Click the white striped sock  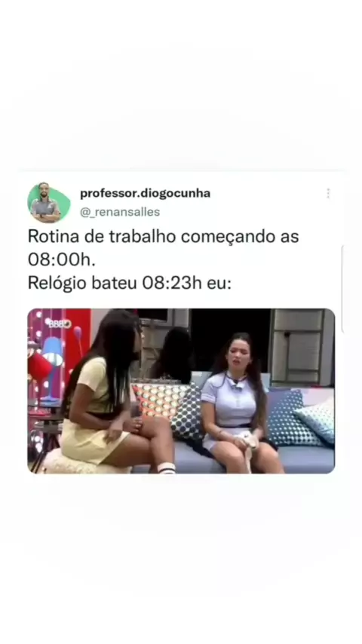pyautogui.click(x=167, y=467)
